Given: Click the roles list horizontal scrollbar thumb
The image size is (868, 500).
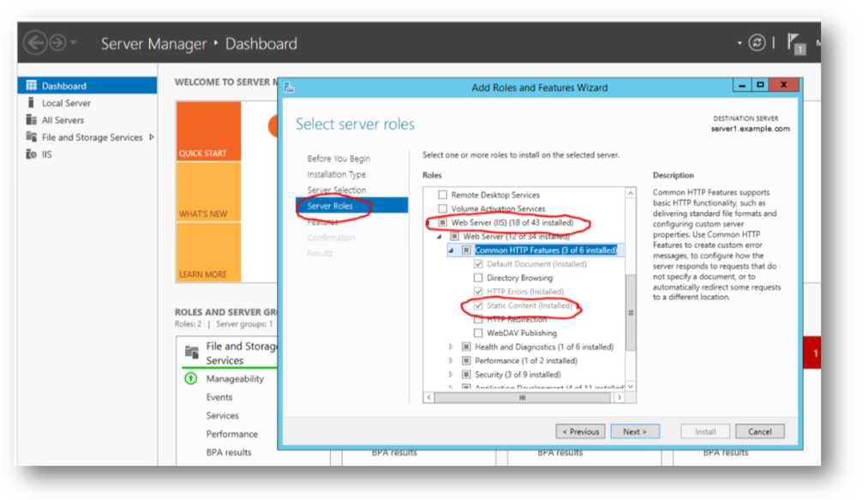Looking at the screenshot, I should (523, 397).
